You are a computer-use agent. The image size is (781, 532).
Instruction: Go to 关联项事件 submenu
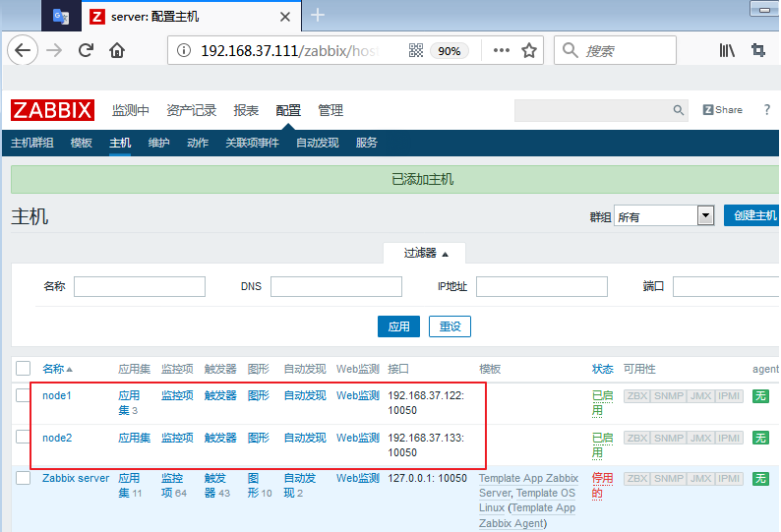252,143
